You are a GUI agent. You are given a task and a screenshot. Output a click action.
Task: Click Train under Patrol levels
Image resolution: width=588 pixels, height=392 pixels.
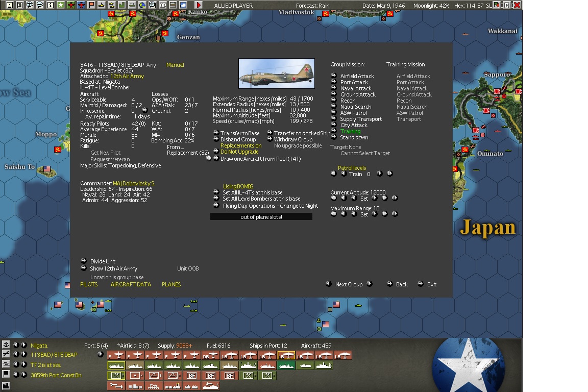coord(355,174)
